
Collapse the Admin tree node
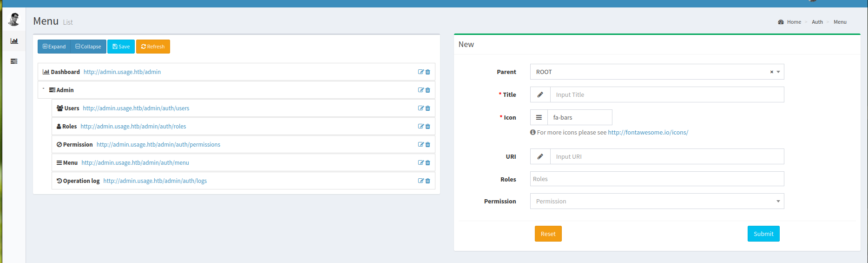pyautogui.click(x=43, y=88)
